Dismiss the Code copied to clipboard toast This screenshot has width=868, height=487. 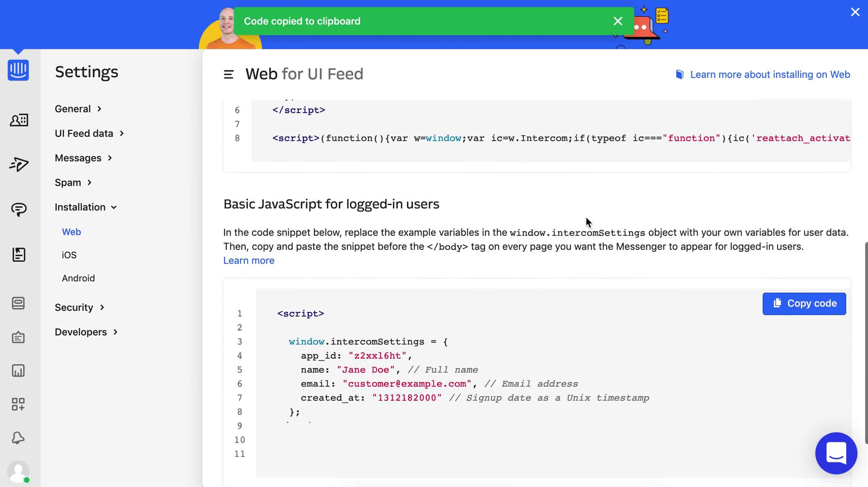click(618, 21)
